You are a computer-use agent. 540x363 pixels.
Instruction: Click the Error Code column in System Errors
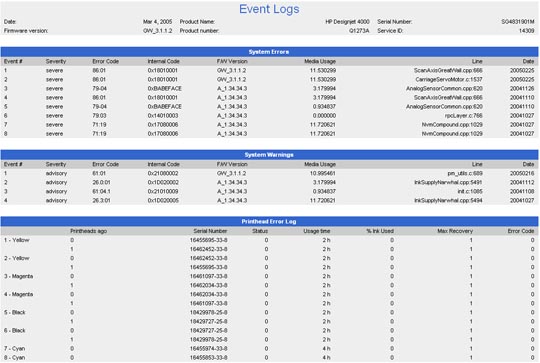(105, 61)
